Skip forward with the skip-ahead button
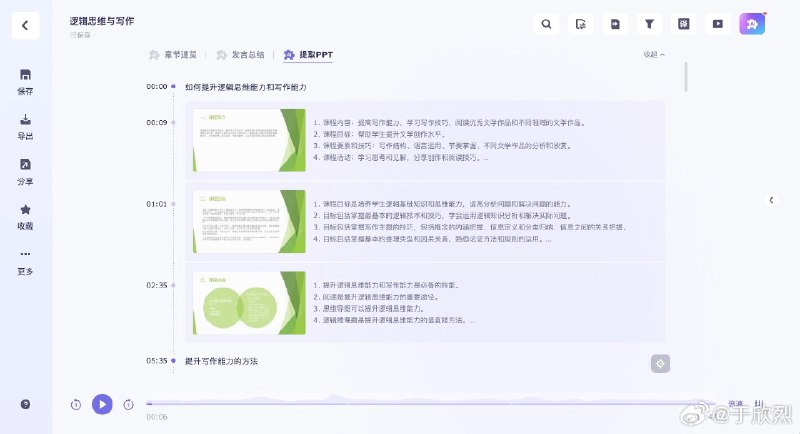 [x=129, y=404]
